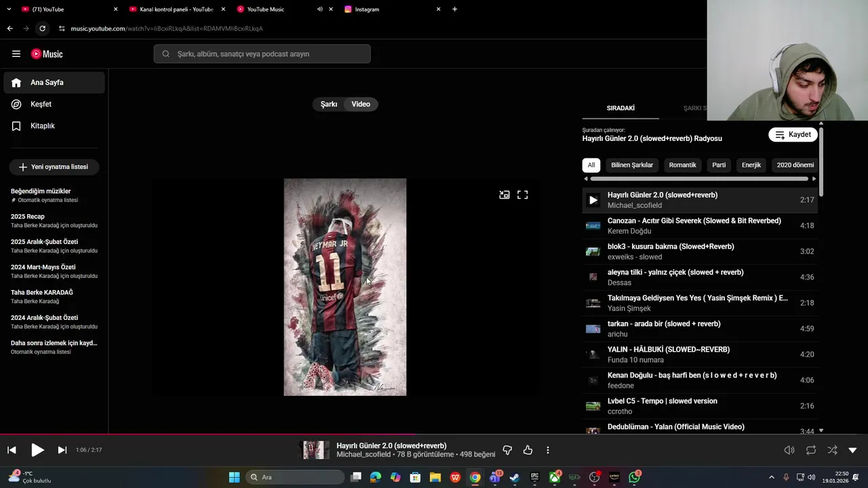The width and height of the screenshot is (868, 488).
Task: Open the 2025 Aralık-Şubat Özeti playlist
Action: pyautogui.click(x=54, y=246)
